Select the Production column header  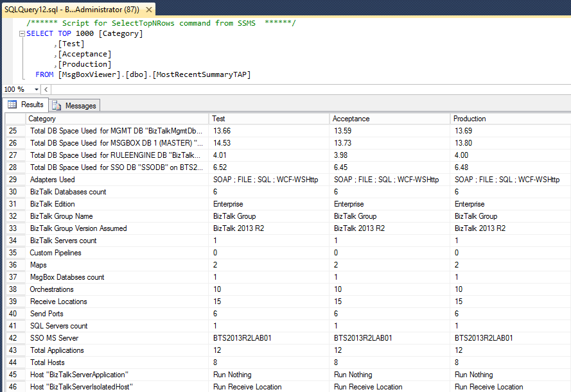point(510,119)
